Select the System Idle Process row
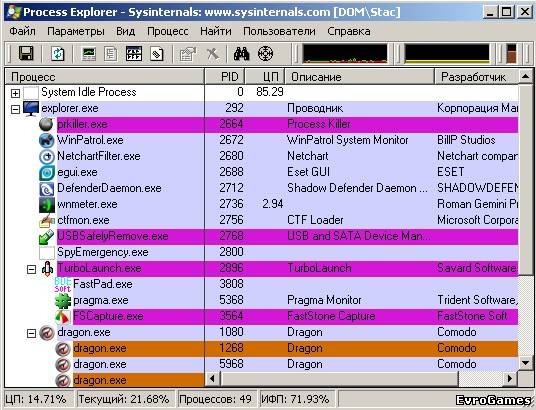This screenshot has height=410, width=536. [x=262, y=92]
